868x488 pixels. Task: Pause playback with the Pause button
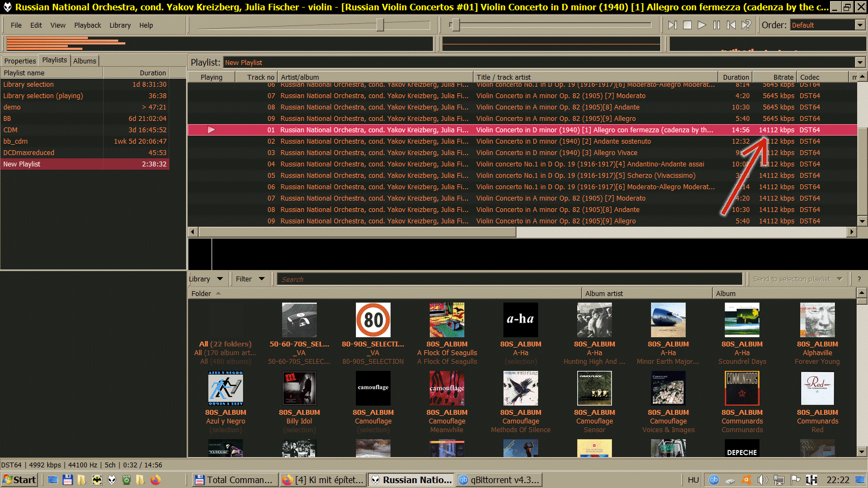[x=717, y=25]
